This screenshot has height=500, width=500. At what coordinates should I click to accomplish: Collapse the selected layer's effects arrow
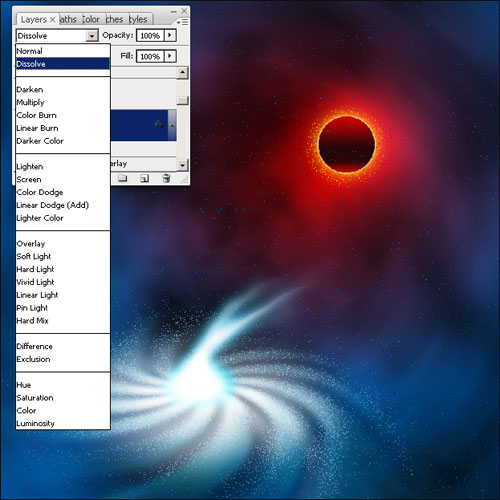[x=172, y=125]
